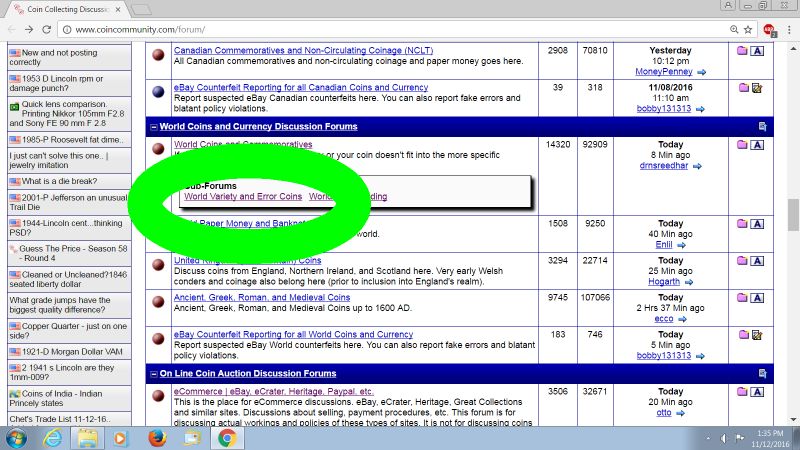Collapse World Coins and Currency Discussion Forums
The width and height of the screenshot is (800, 450).
point(154,127)
